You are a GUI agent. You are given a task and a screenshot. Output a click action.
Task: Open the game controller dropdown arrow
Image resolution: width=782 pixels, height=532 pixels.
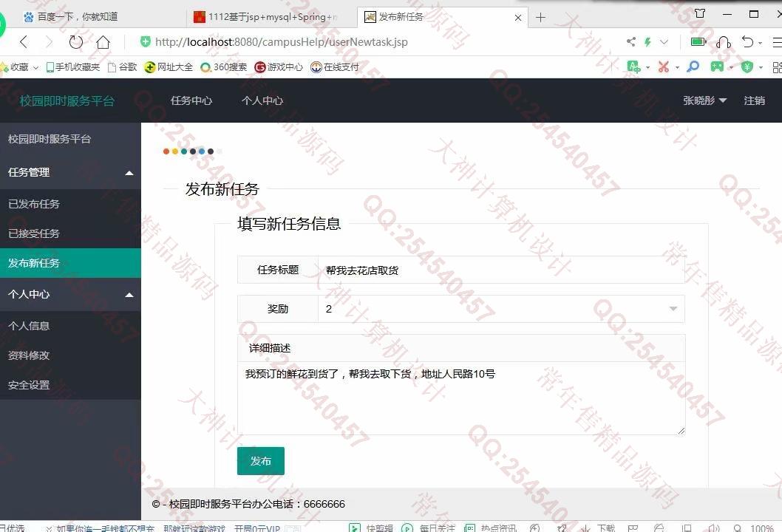pyautogui.click(x=731, y=66)
